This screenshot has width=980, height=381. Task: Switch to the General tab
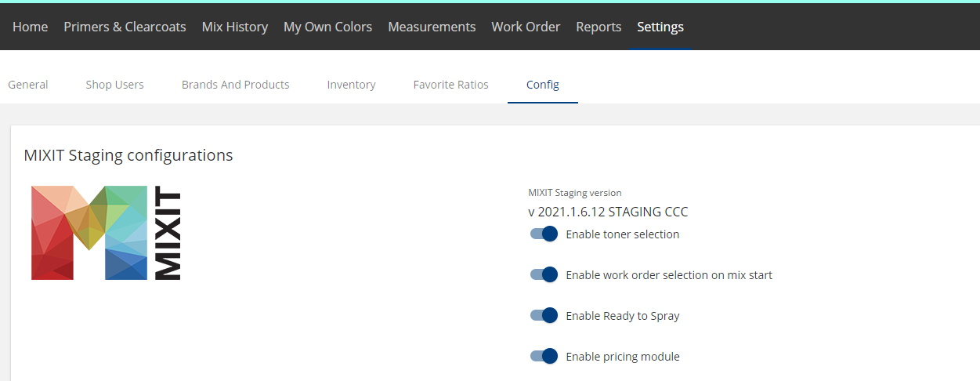28,85
